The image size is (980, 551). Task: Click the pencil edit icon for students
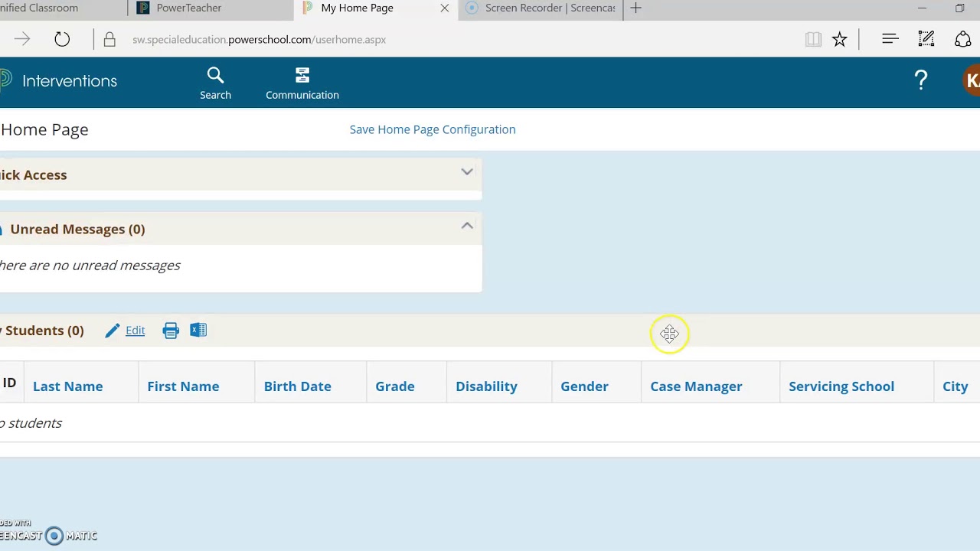[x=113, y=331]
